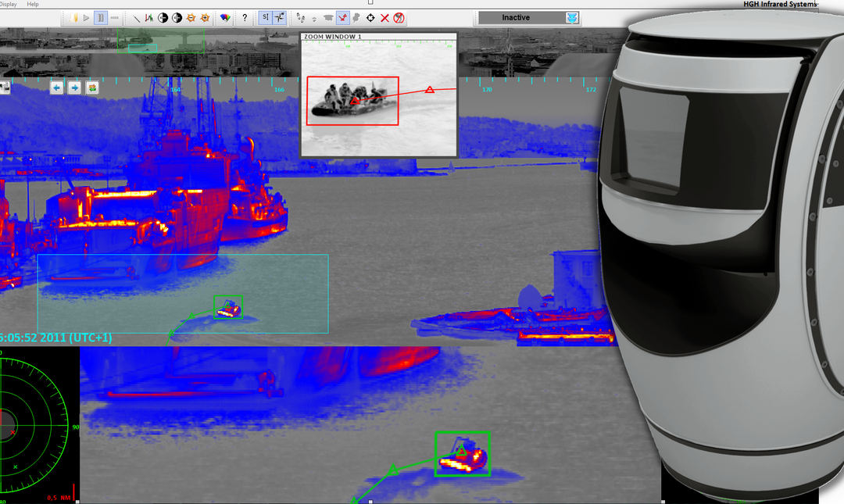Click the small tracking icon beside footprints

pos(314,19)
